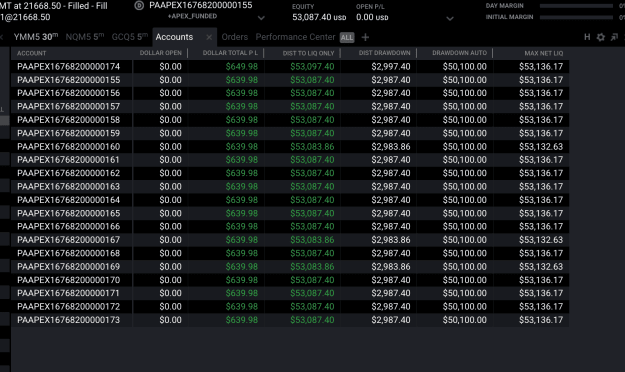Image resolution: width=625 pixels, height=372 pixels.
Task: Select account PAAPEX16768200000173 row
Action: tap(290, 320)
